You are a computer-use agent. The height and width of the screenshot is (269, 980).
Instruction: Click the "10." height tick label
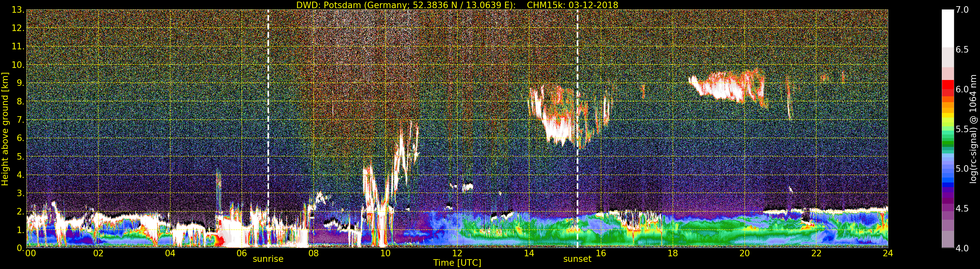tap(18, 65)
